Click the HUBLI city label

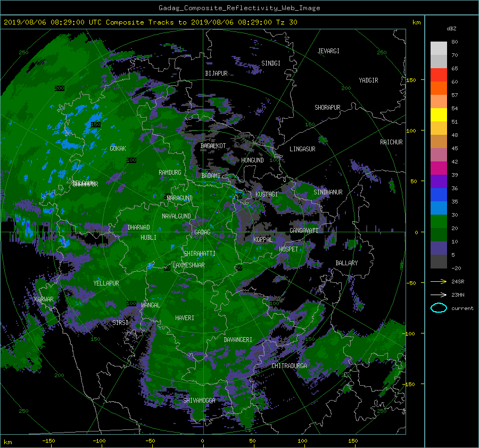tap(148, 238)
